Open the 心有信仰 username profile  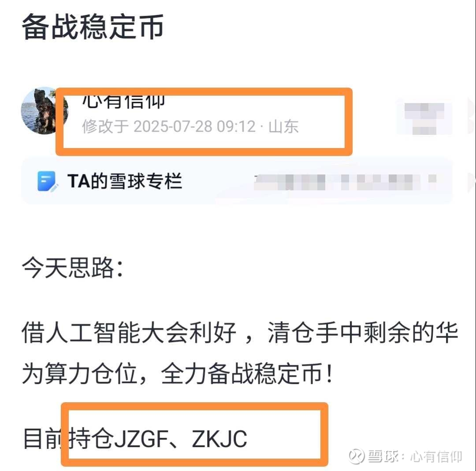[x=123, y=101]
